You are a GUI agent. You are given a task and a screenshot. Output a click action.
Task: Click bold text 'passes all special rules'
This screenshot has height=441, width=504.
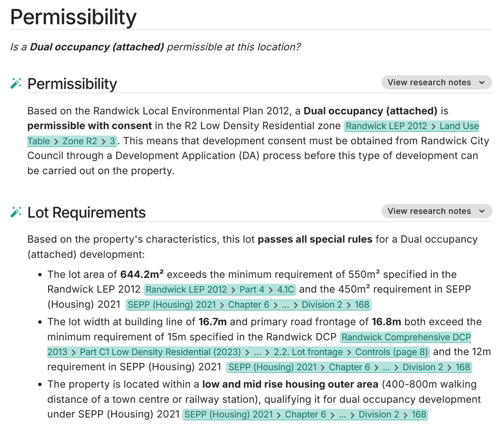point(316,240)
